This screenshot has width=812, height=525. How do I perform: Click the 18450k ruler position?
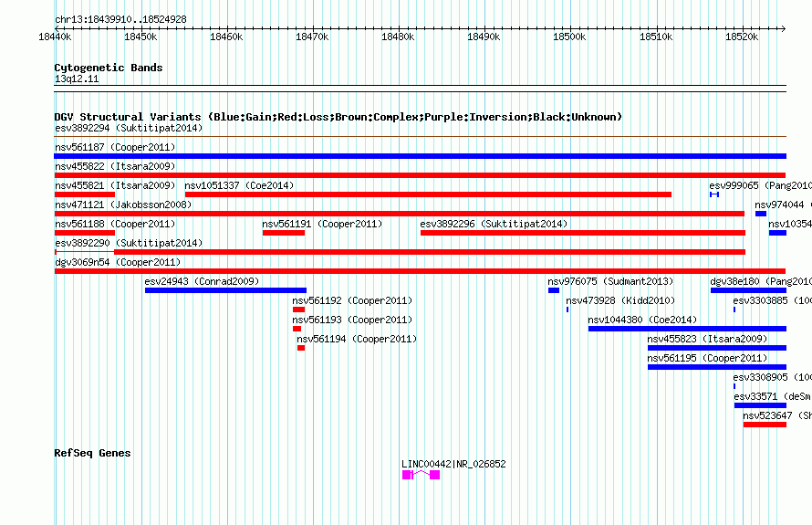pyautogui.click(x=141, y=37)
